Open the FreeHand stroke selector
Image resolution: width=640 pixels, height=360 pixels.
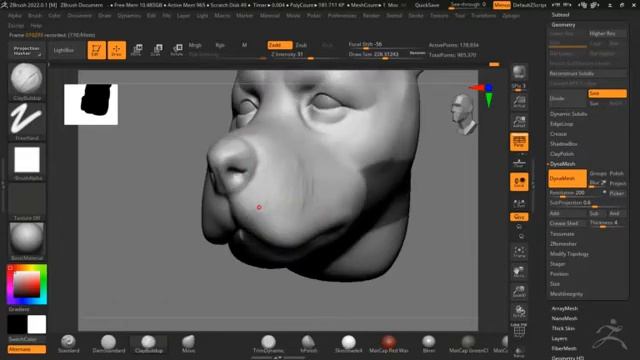[x=27, y=121]
